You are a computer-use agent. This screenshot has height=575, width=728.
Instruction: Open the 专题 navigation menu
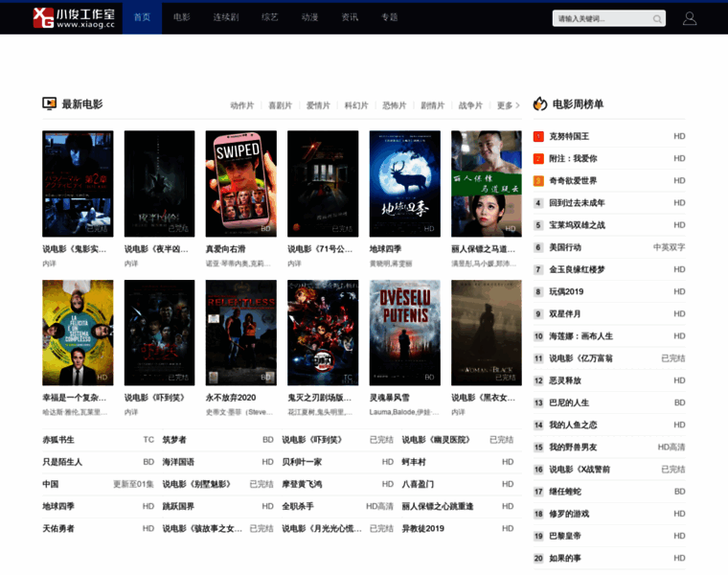click(390, 17)
